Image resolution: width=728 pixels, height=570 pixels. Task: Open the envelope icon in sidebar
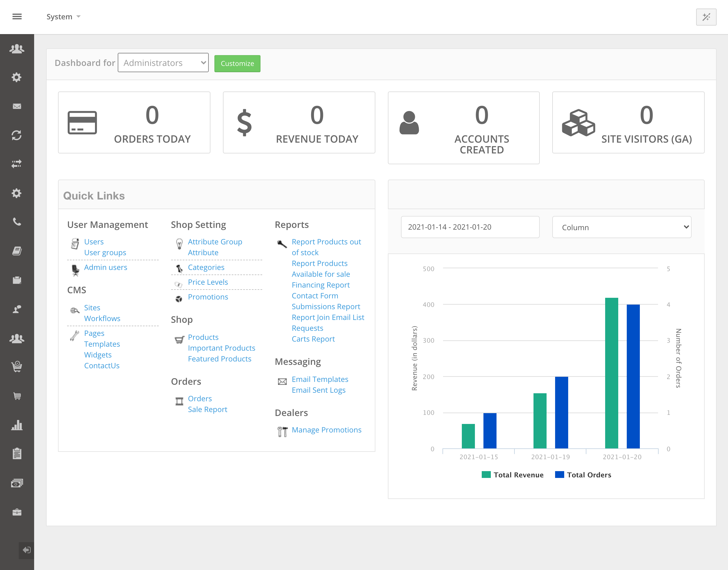[17, 107]
